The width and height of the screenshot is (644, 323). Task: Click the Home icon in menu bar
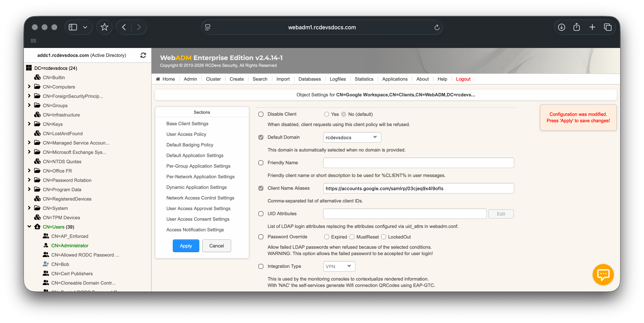[x=158, y=79]
